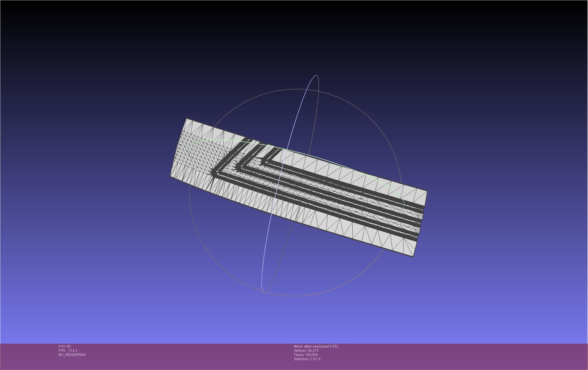Click the mesh's bottom-right corner
Screen dimensions: 588x370
click(413, 256)
